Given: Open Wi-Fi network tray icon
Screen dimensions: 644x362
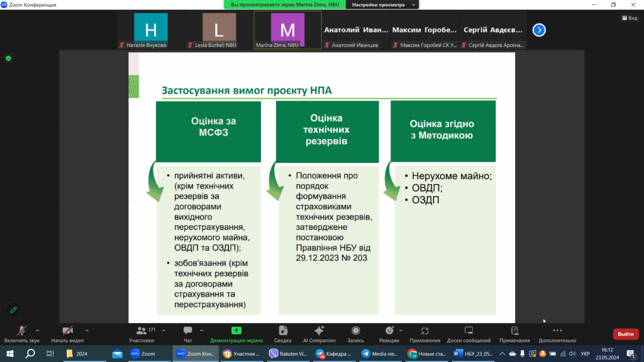Looking at the screenshot, I should [563, 353].
